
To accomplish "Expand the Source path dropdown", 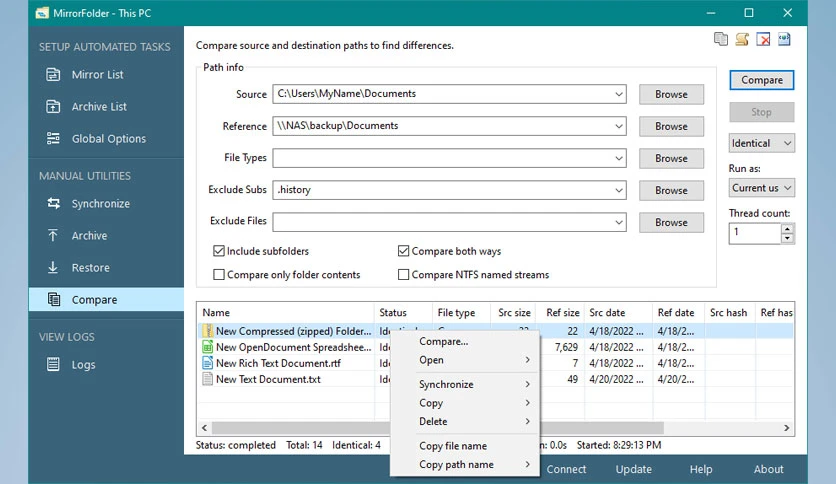I will [x=618, y=94].
